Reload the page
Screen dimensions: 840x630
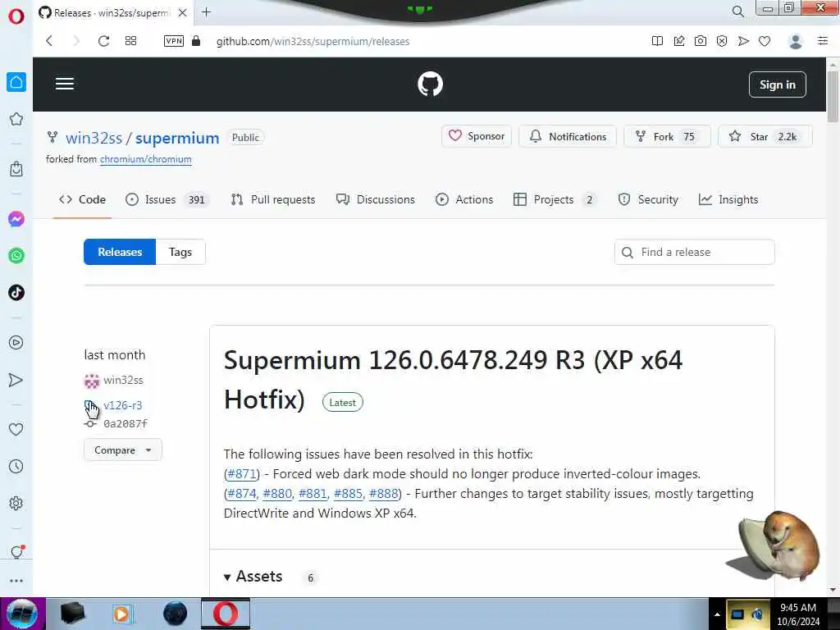(x=103, y=41)
